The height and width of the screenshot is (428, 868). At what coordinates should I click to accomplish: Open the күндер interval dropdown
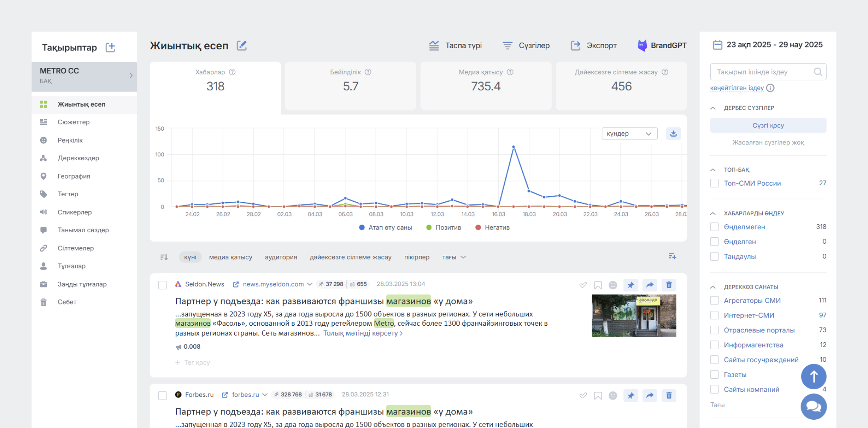point(629,133)
